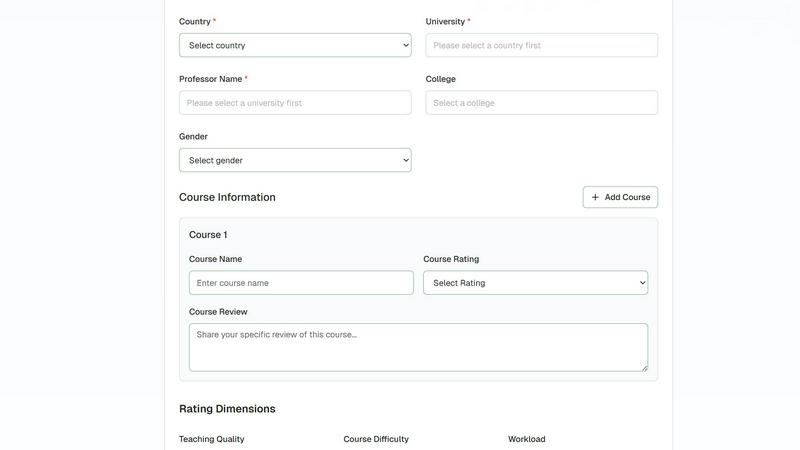Click the Course Rating label
This screenshot has height=450, width=800.
click(x=451, y=259)
